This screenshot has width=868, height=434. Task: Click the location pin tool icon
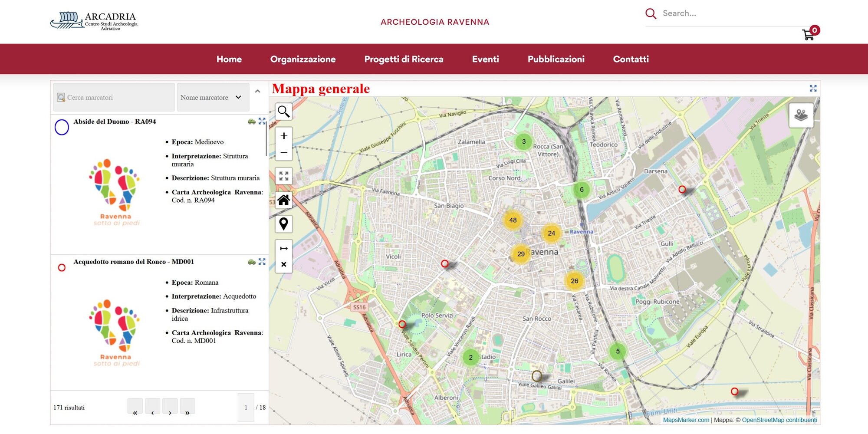(x=283, y=224)
